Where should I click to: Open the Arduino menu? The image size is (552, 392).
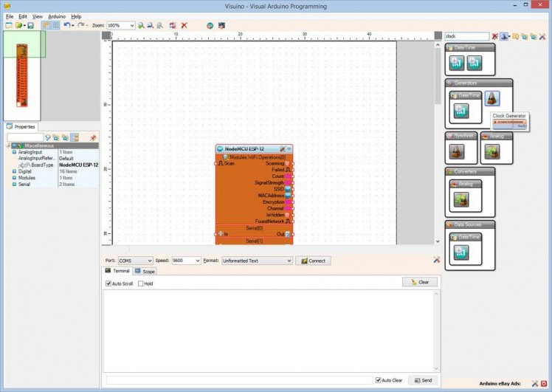57,16
